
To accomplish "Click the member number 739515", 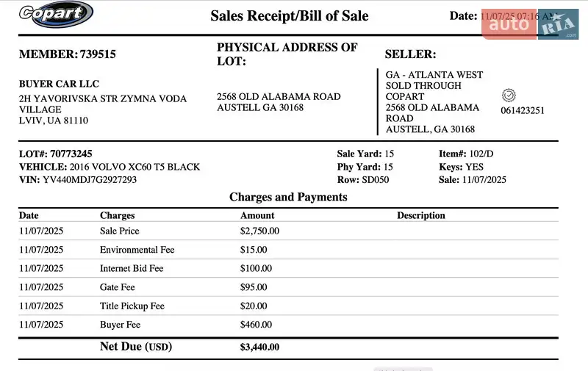I will (x=97, y=54).
